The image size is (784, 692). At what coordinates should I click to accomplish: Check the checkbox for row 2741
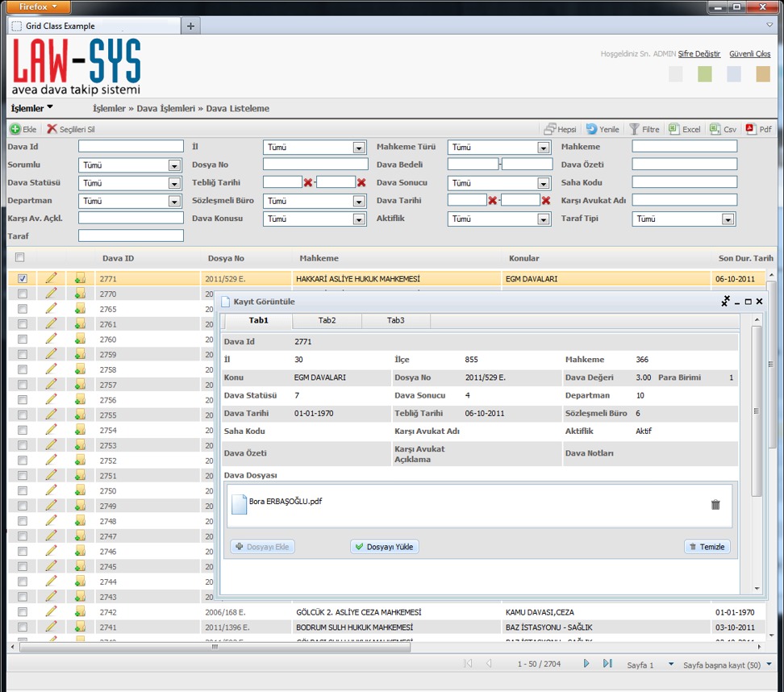[x=23, y=627]
